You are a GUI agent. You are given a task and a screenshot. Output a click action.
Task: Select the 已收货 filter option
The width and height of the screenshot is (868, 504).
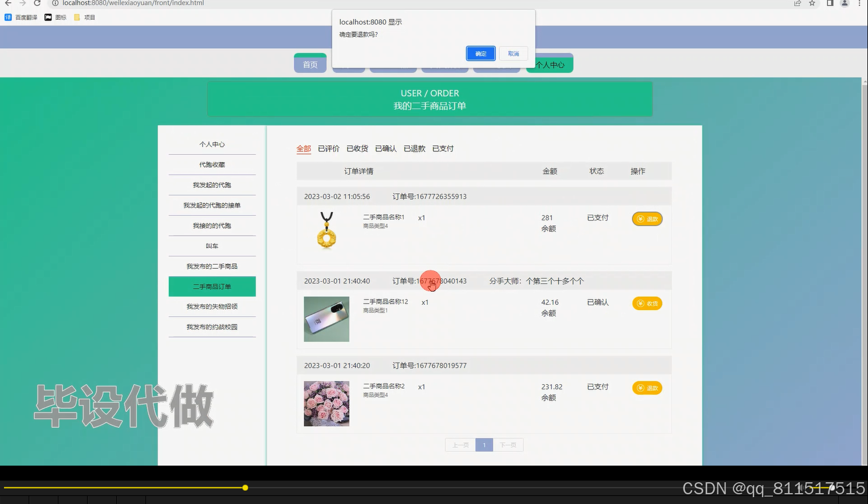click(x=357, y=148)
